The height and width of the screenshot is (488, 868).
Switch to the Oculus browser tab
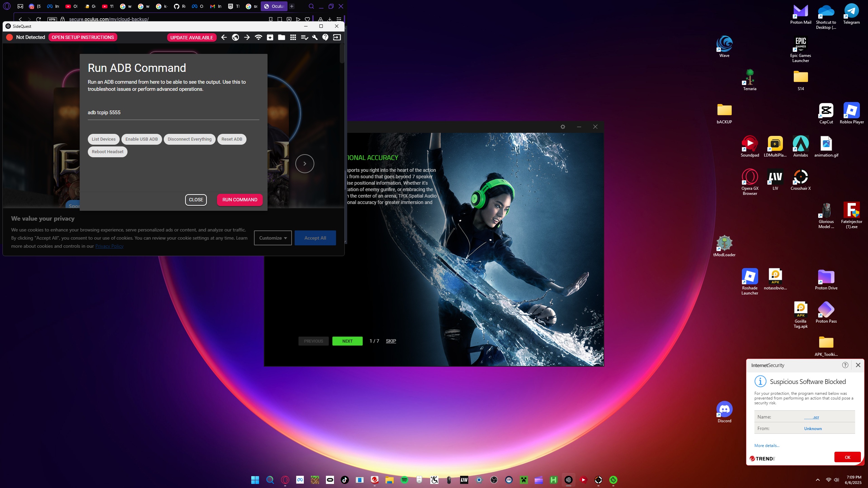click(274, 6)
